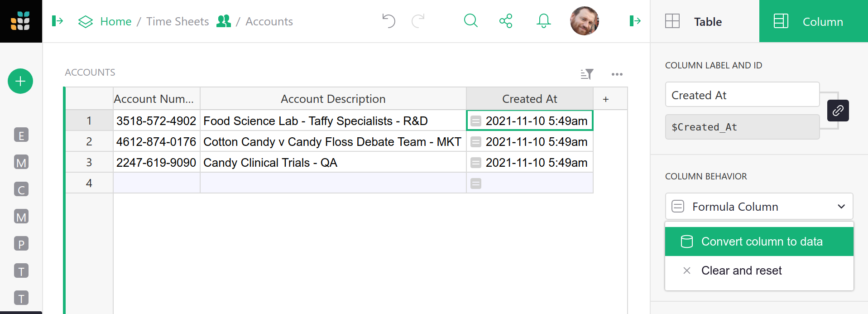
Task: Click the undo arrow icon
Action: (388, 21)
